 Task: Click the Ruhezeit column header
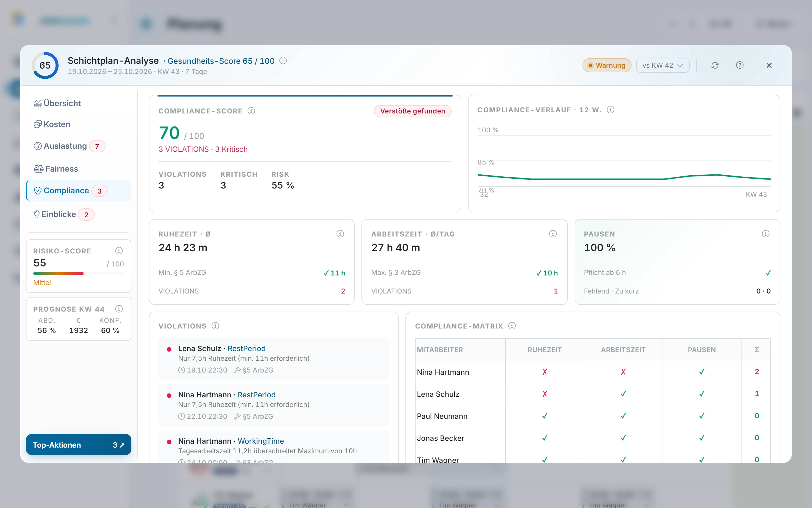pyautogui.click(x=544, y=350)
